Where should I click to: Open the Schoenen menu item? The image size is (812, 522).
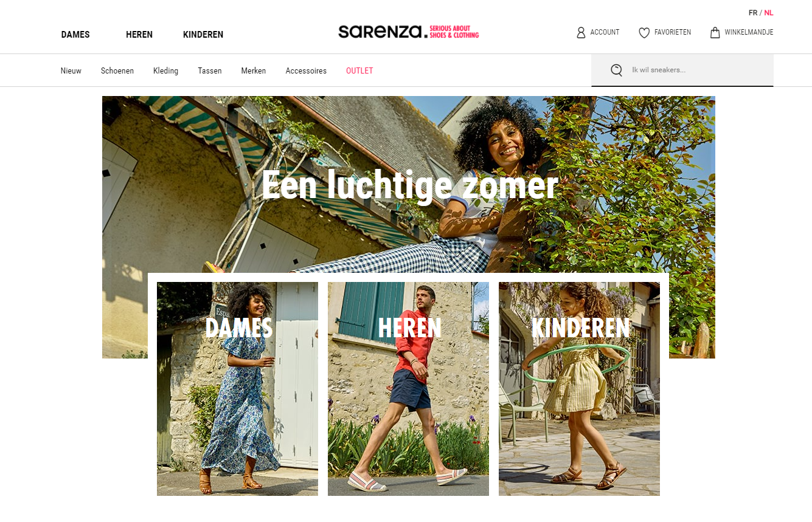[117, 70]
